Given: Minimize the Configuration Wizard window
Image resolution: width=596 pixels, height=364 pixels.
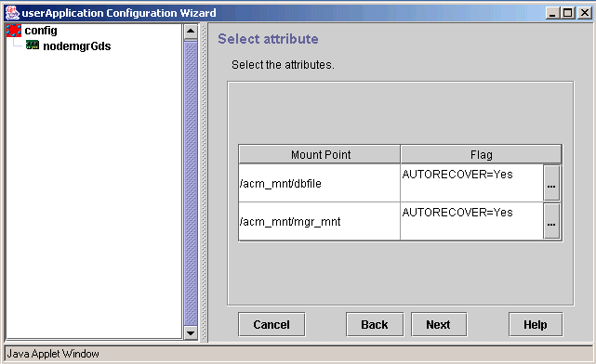Looking at the screenshot, I should [552, 13].
